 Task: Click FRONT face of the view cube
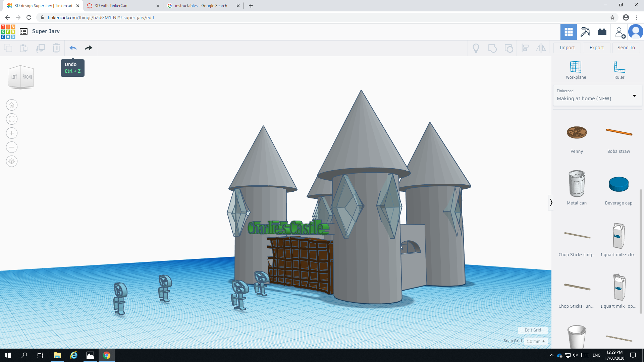[x=27, y=77]
